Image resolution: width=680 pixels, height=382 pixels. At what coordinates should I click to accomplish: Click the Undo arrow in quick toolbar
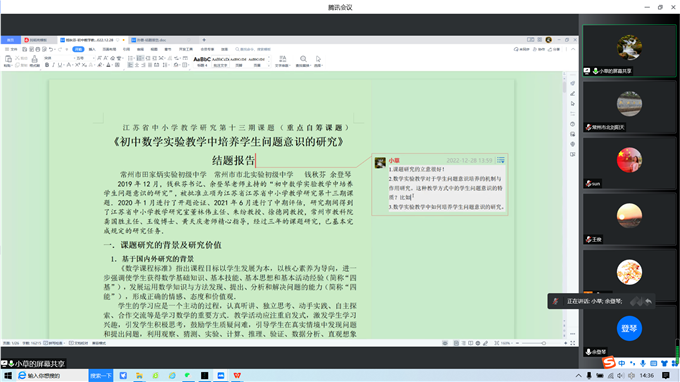pyautogui.click(x=51, y=49)
